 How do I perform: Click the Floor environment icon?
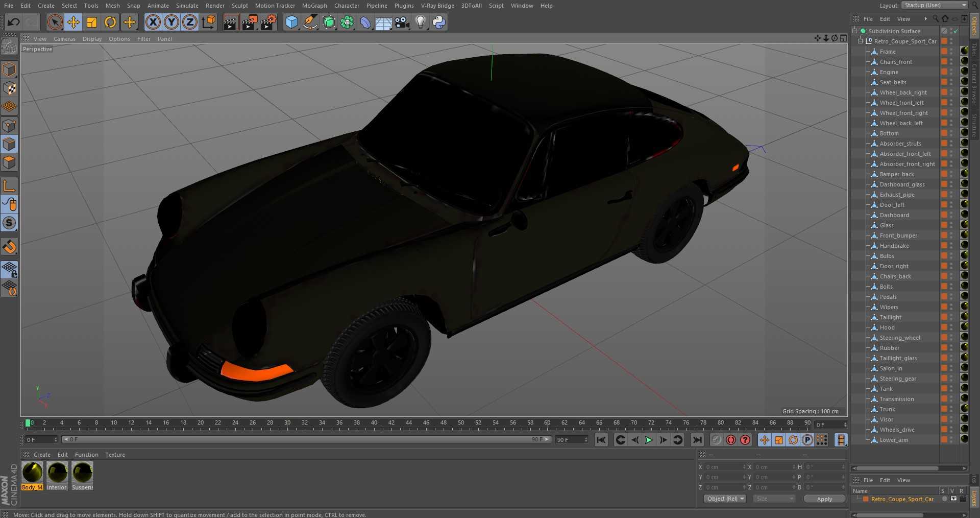point(383,22)
